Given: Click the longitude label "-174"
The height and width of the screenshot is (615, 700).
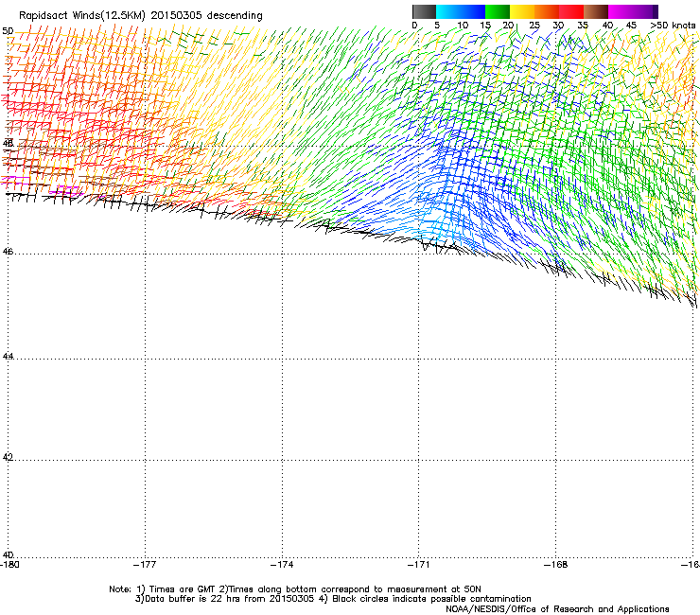Looking at the screenshot, I should pos(282,565).
